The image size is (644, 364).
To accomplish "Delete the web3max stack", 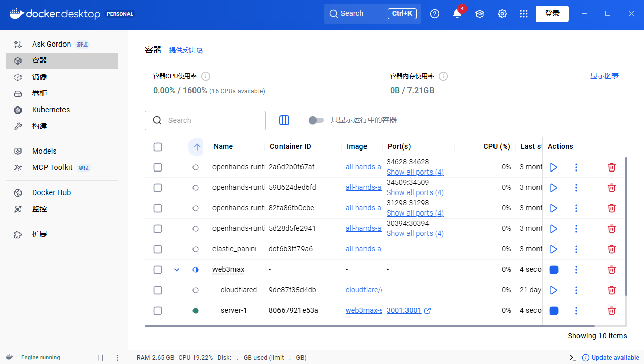I will [611, 270].
